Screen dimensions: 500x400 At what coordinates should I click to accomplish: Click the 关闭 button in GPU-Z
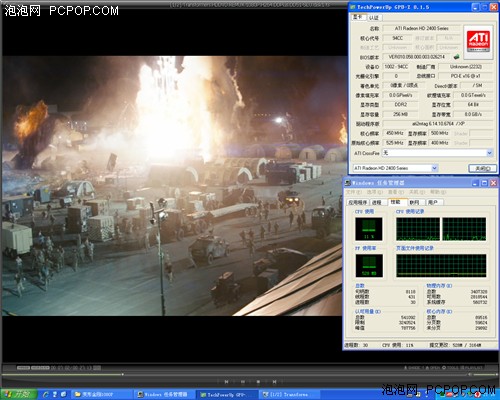coord(482,168)
